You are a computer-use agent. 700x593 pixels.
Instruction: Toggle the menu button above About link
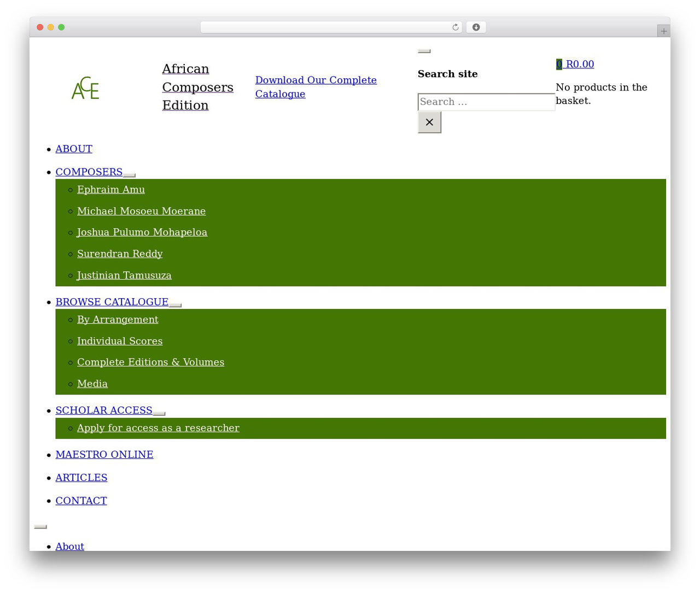click(40, 527)
